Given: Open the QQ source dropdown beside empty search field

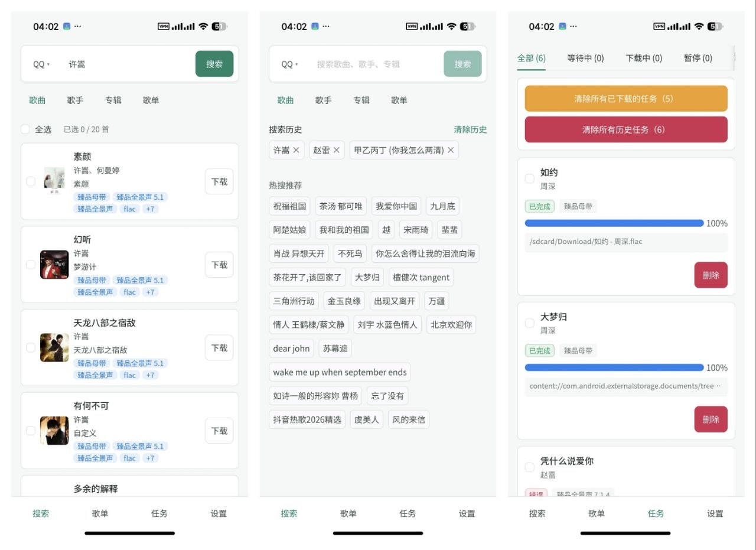Looking at the screenshot, I should coord(289,64).
